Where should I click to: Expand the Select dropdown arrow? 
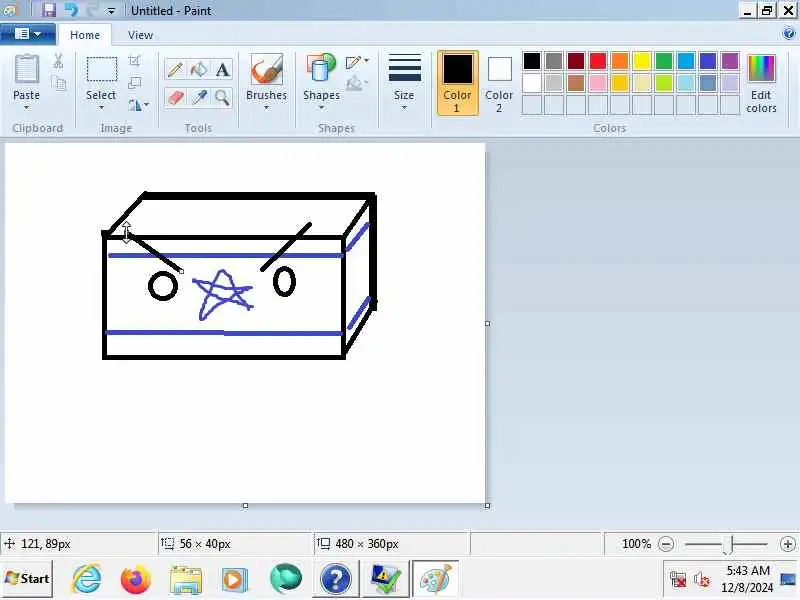101,108
